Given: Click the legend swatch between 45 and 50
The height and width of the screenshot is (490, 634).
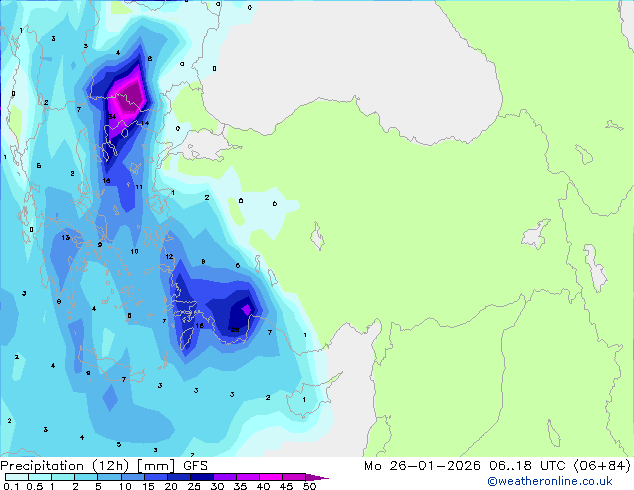Looking at the screenshot, I should pos(294,477).
